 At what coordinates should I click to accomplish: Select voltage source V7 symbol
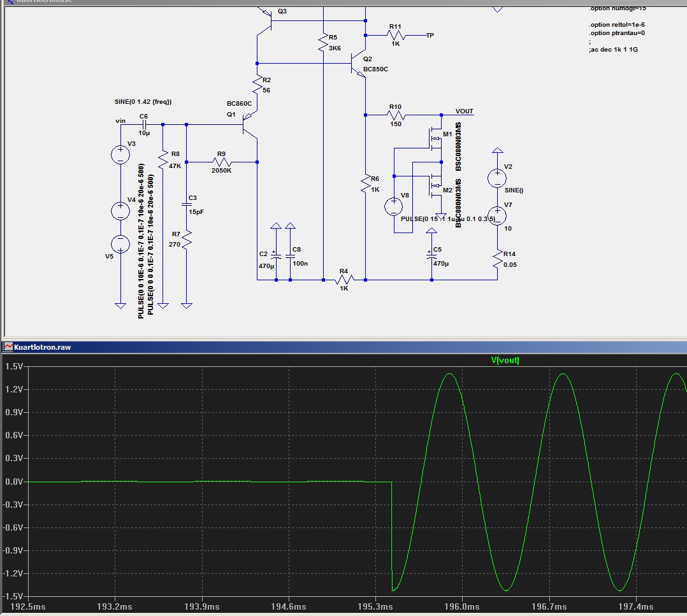click(x=497, y=217)
